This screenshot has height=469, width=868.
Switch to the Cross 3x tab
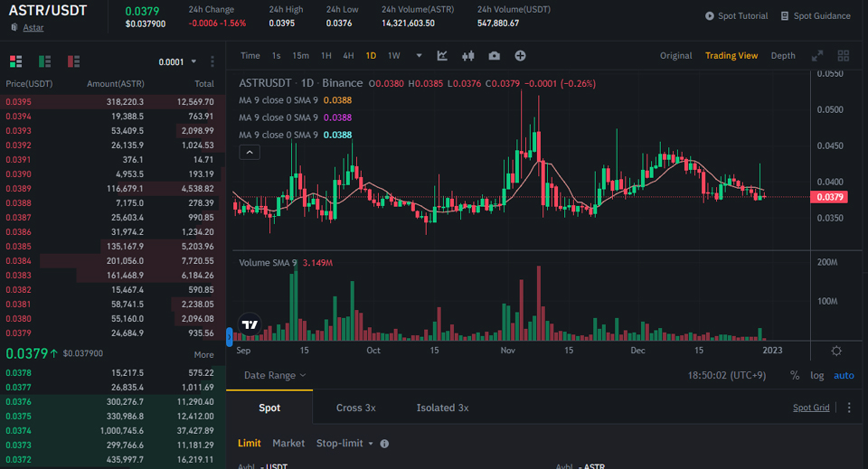click(x=355, y=408)
